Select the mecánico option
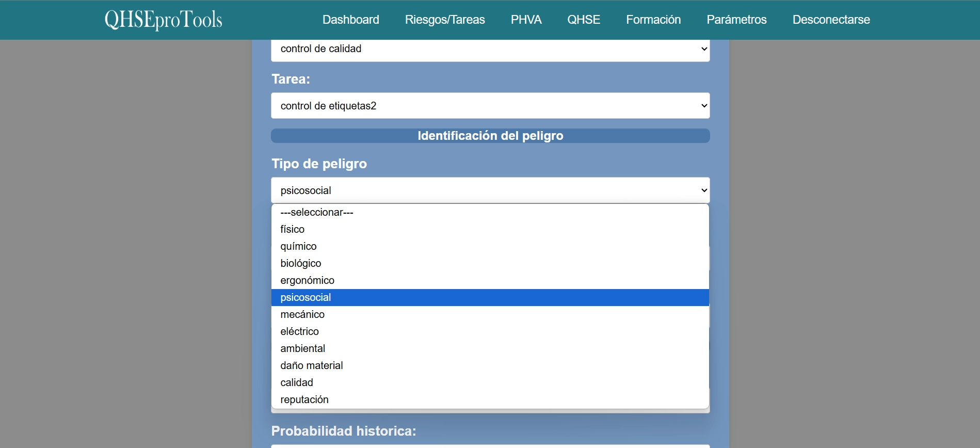Viewport: 980px width, 448px height. click(x=303, y=314)
